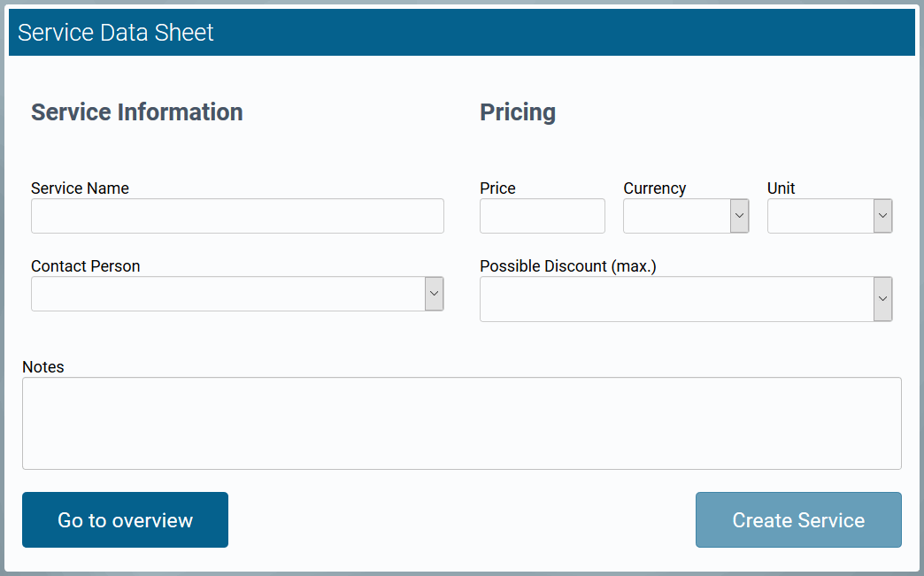Click inside the Currency selection field
The image size is (924, 576).
tap(676, 216)
